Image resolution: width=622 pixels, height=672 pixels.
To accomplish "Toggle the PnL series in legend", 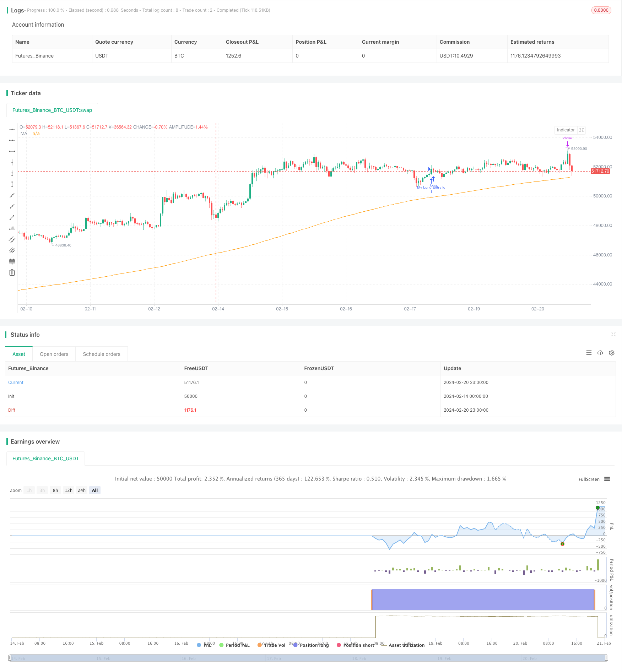I will [204, 645].
